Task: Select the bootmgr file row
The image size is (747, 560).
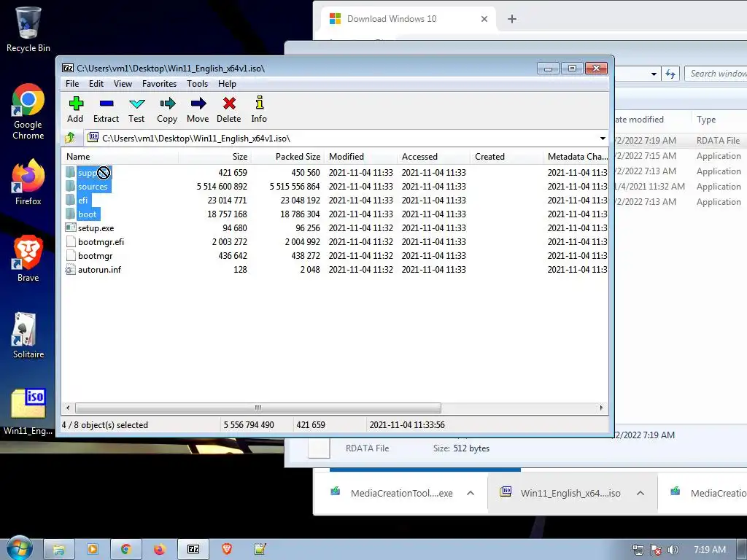Action: point(336,256)
